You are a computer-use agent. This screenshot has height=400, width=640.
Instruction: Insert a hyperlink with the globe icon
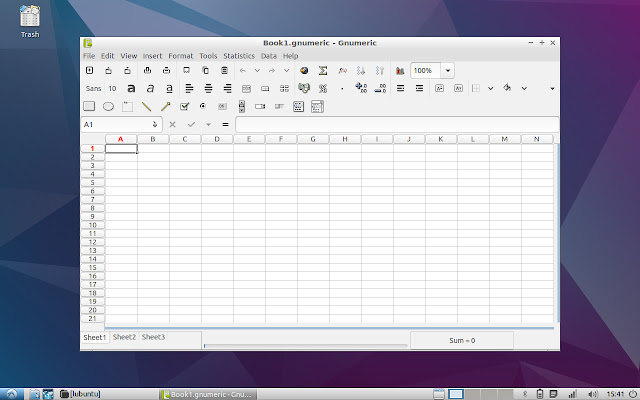click(304, 71)
